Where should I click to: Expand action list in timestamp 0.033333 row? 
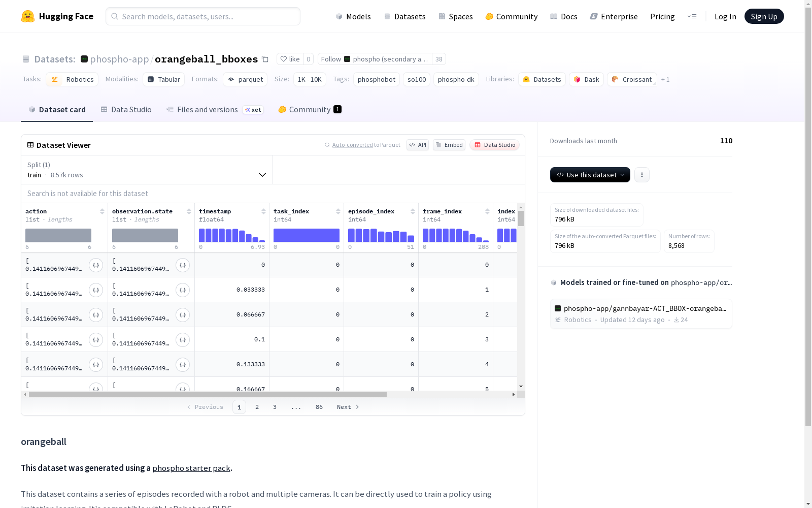pos(96,290)
